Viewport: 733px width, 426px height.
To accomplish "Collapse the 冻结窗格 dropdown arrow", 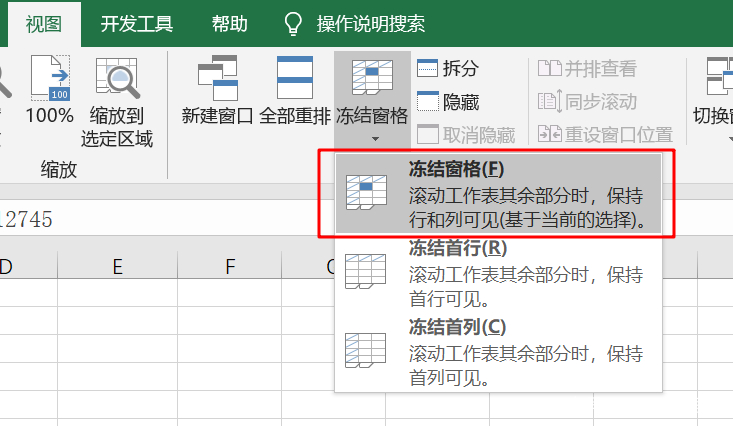I will 375,139.
